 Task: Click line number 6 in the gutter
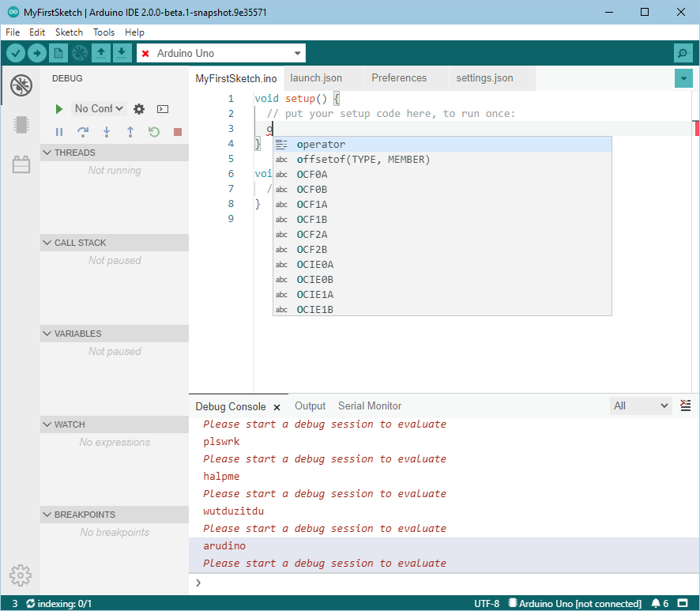tap(231, 174)
